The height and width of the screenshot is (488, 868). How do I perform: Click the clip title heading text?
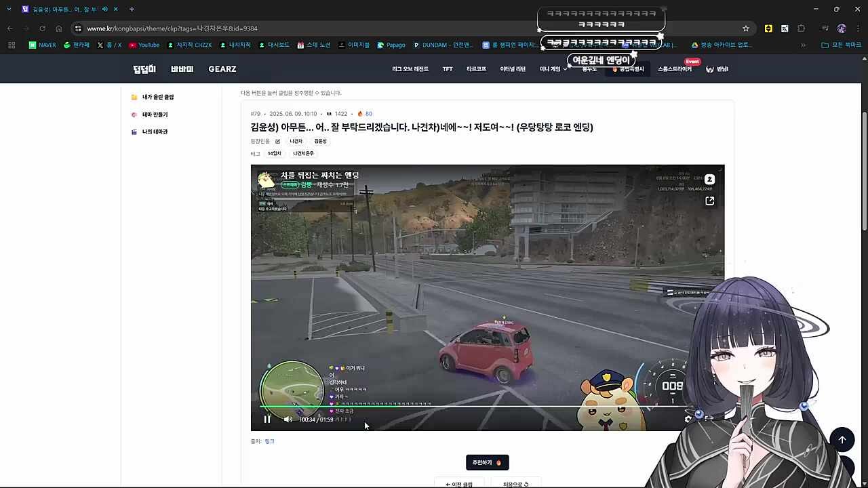click(422, 127)
